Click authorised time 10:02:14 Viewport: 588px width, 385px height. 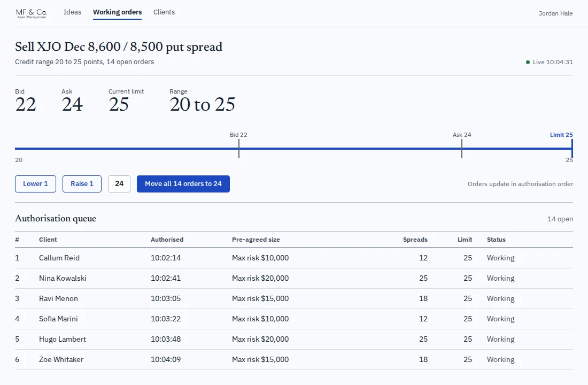click(x=166, y=258)
